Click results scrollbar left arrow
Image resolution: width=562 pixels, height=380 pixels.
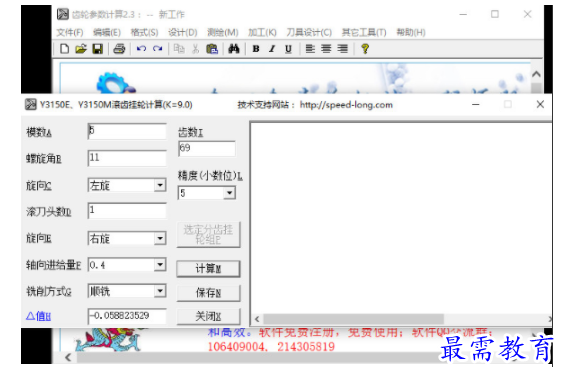tap(257, 319)
